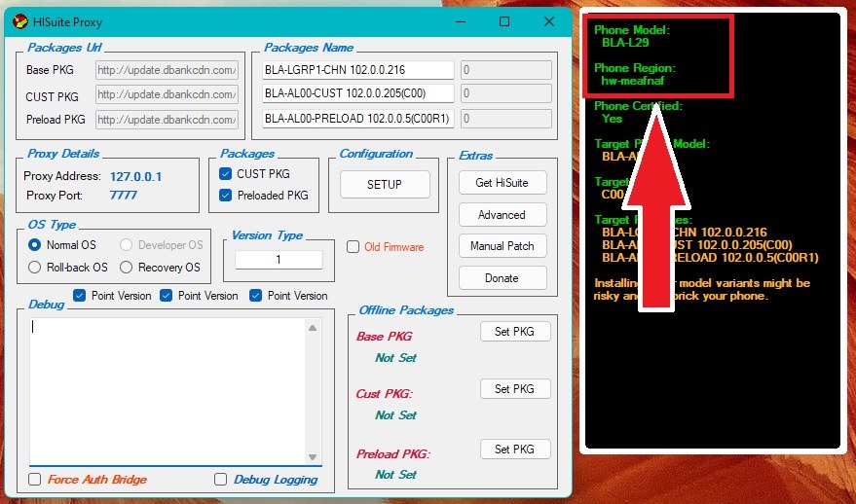The height and width of the screenshot is (504, 856).
Task: Uncheck the Preloaded PKG checkbox
Action: click(x=227, y=196)
